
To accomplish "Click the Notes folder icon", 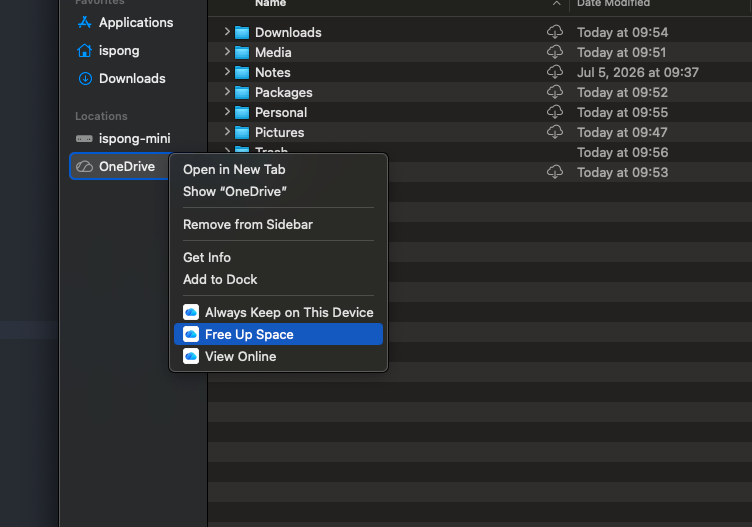I will pos(242,72).
